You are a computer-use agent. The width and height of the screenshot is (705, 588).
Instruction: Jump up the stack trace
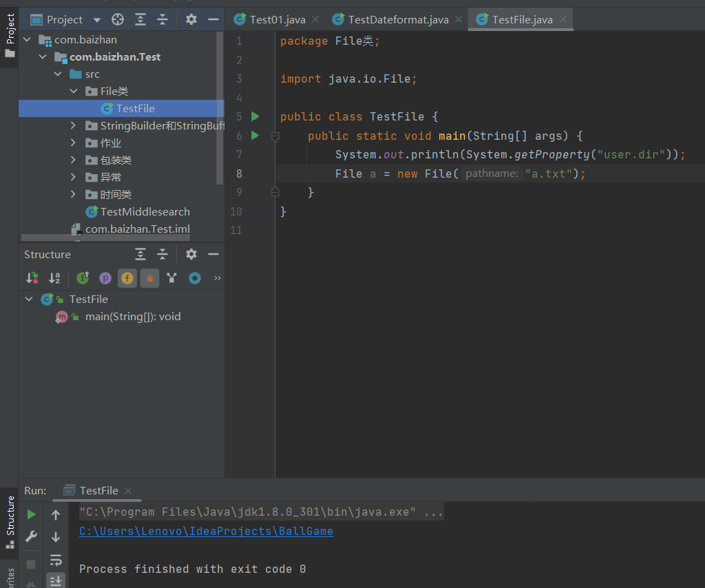(x=56, y=515)
